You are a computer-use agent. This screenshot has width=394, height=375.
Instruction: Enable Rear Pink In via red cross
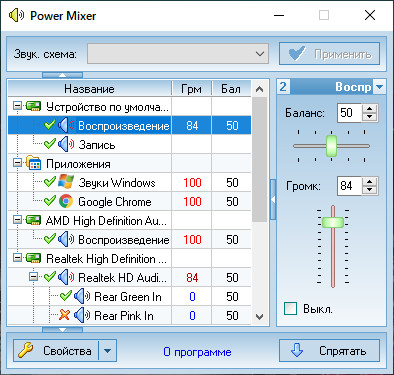tap(65, 315)
